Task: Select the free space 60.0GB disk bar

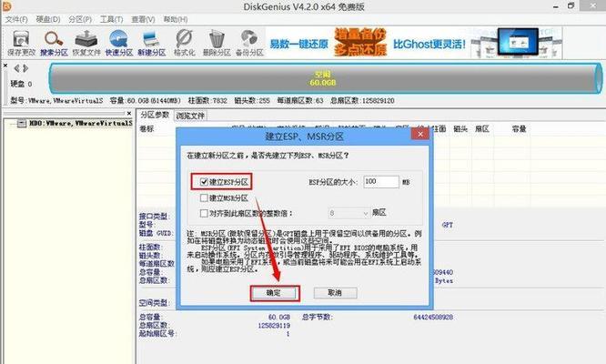Action: tap(325, 78)
